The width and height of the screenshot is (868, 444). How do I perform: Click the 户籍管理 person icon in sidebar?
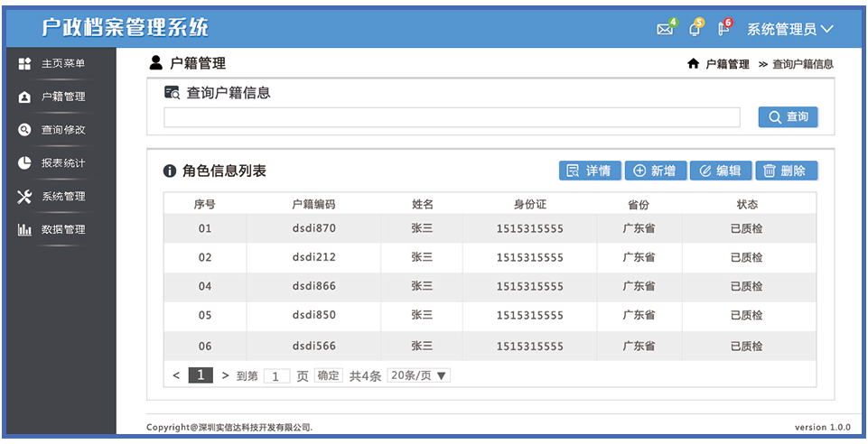24,97
